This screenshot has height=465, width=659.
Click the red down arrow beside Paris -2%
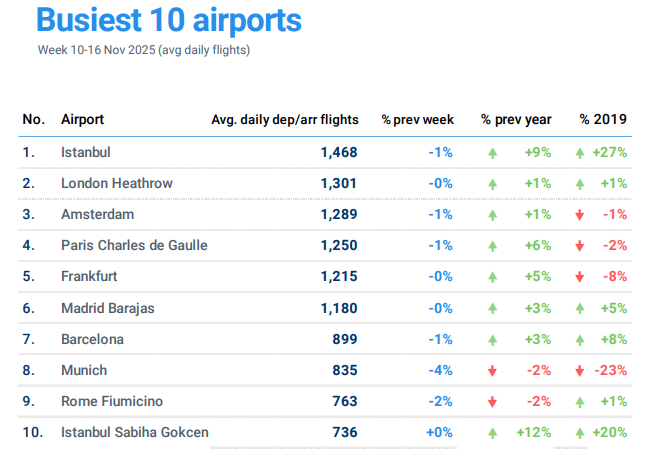(x=580, y=246)
